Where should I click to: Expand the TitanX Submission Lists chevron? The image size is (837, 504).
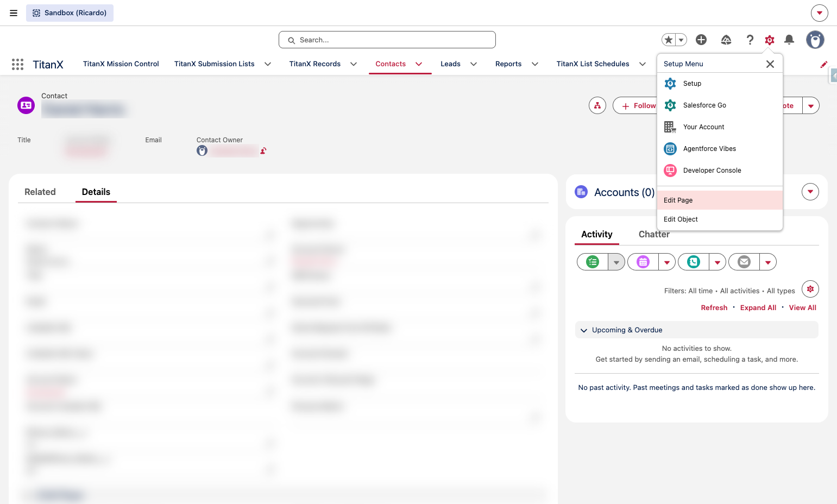268,64
